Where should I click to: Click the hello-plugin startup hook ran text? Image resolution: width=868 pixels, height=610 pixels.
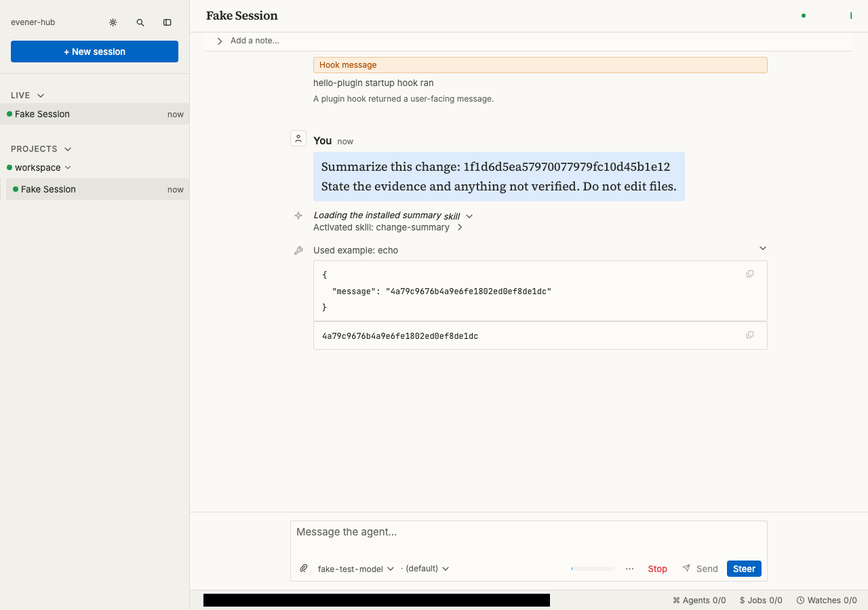click(374, 83)
